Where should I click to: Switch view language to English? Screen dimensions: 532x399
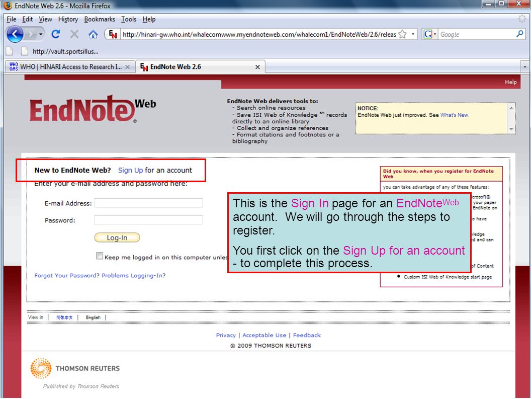[93, 317]
